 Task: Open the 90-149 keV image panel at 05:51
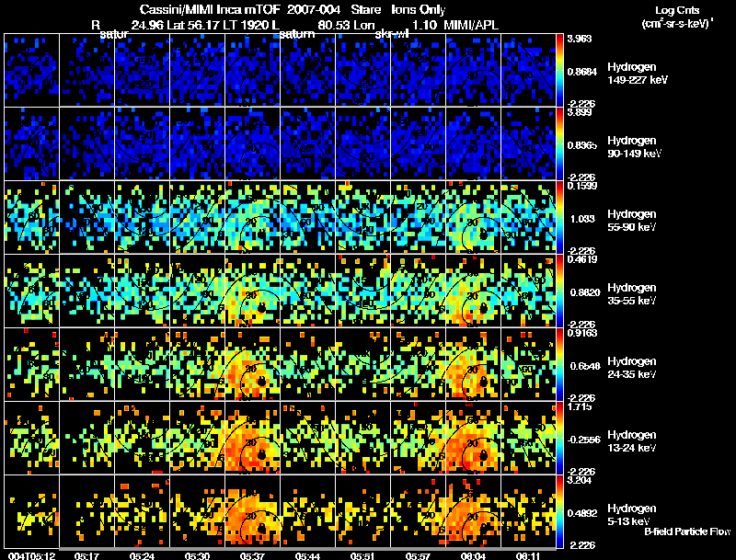click(x=362, y=143)
